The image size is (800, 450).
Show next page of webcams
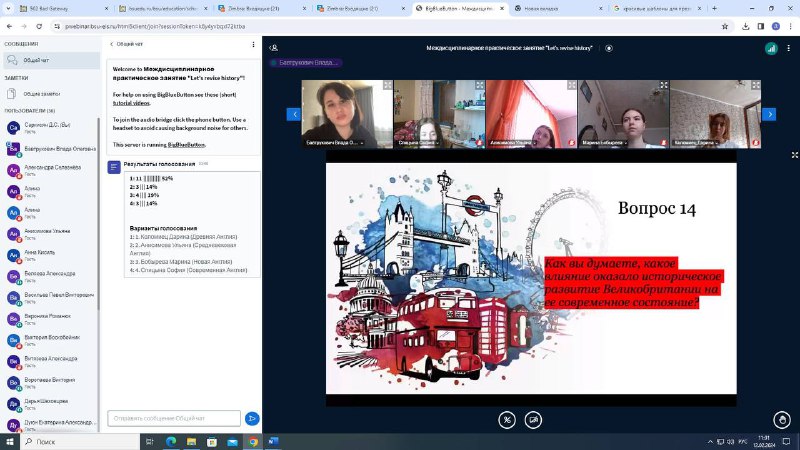(769, 114)
